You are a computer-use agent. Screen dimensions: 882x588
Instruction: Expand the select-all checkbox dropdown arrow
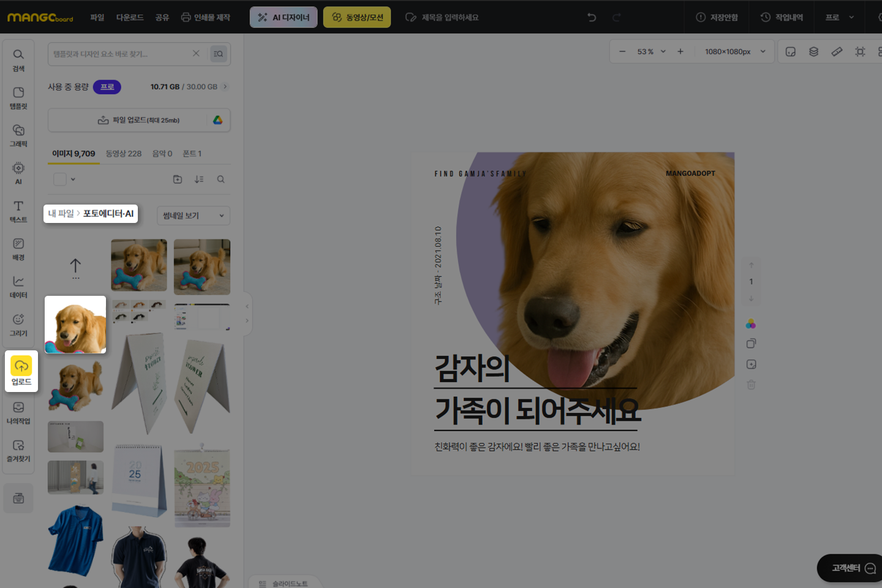coord(73,179)
